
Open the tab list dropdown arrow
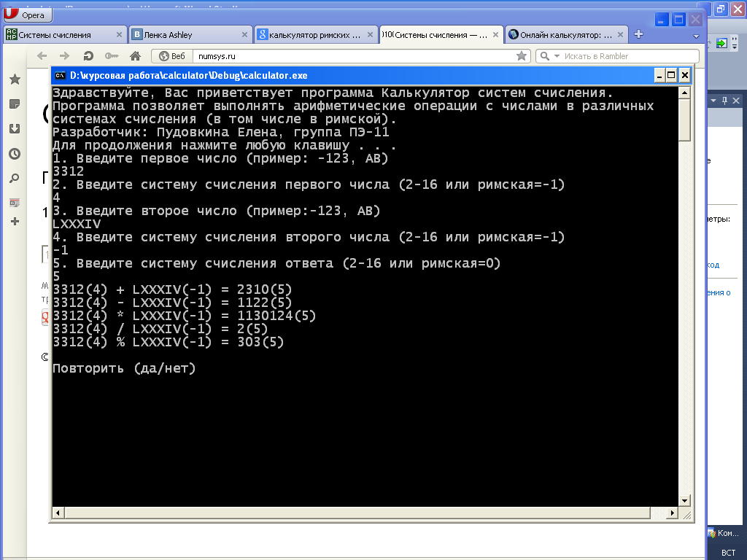click(696, 36)
